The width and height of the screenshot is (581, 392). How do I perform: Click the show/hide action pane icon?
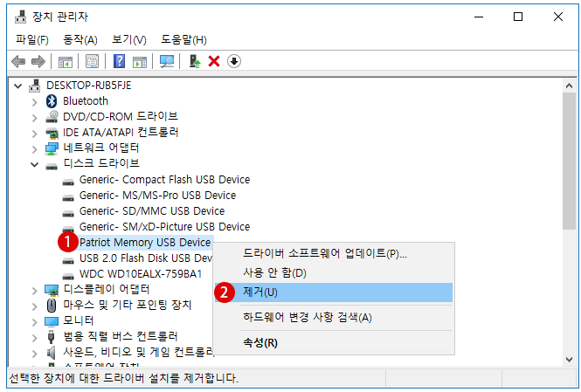pyautogui.click(x=140, y=61)
